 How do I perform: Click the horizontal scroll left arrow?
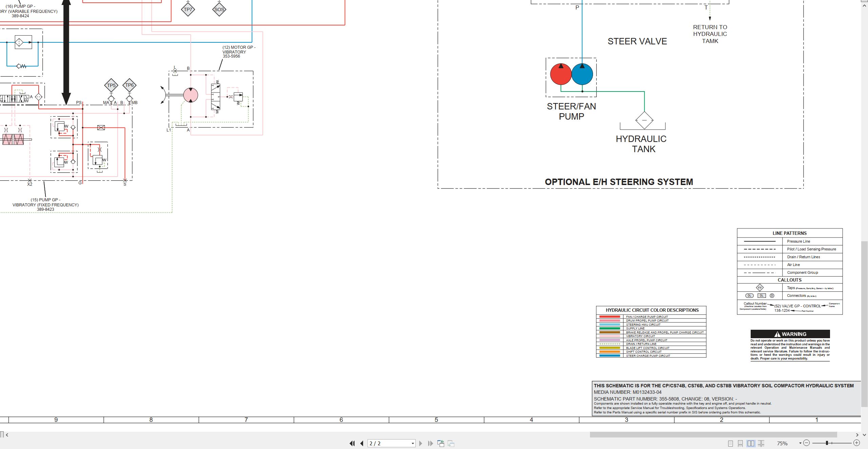(7, 435)
